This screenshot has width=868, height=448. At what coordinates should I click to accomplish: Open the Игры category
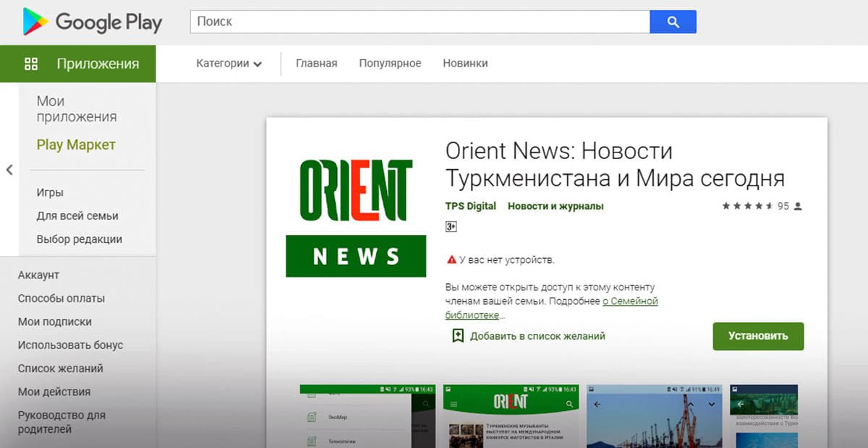coord(50,193)
